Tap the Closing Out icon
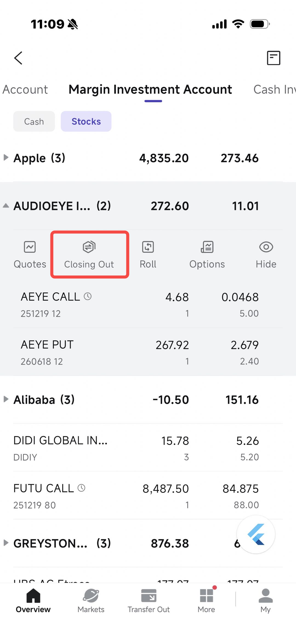Viewport: 296px width, 644px height. click(x=89, y=247)
